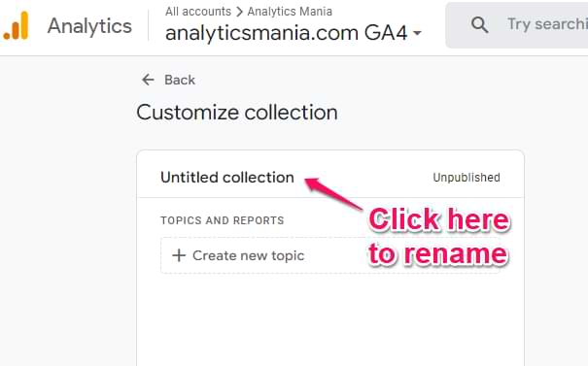
Task: Click the Analytics product name text
Action: [89, 26]
